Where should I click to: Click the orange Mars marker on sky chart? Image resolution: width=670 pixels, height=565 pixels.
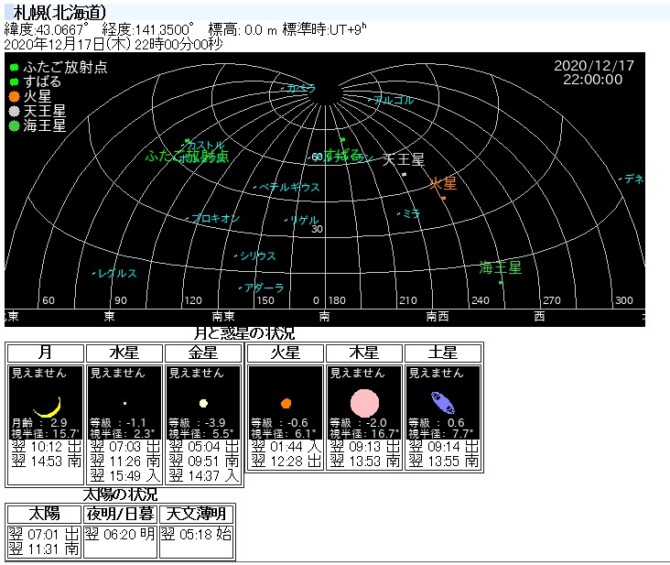pos(443,197)
